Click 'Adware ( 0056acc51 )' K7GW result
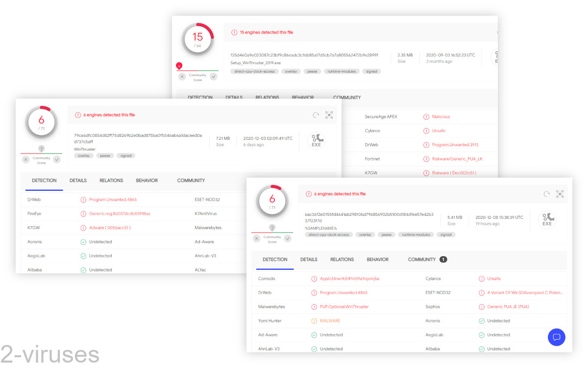The width and height of the screenshot is (588, 368). click(110, 228)
